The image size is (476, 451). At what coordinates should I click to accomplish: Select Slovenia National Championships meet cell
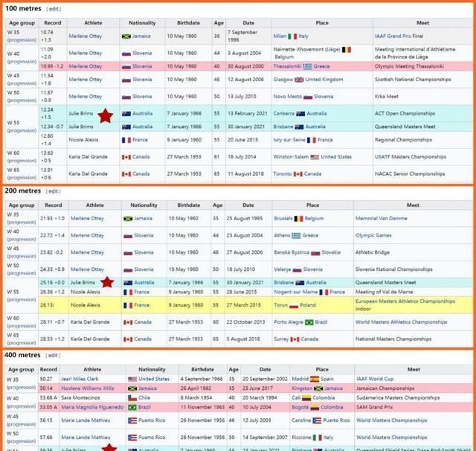click(x=413, y=269)
